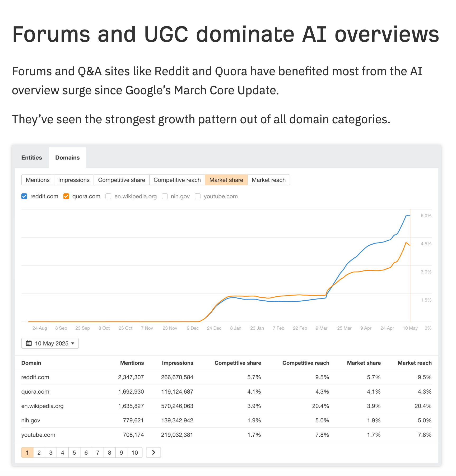The height and width of the screenshot is (476, 456).
Task: Click reddit.com impressions value 266,670,584
Action: click(177, 377)
